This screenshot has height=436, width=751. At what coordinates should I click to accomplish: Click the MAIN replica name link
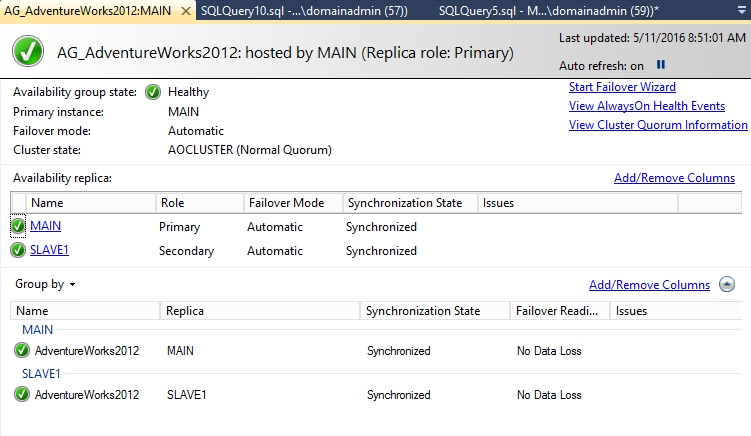point(46,226)
